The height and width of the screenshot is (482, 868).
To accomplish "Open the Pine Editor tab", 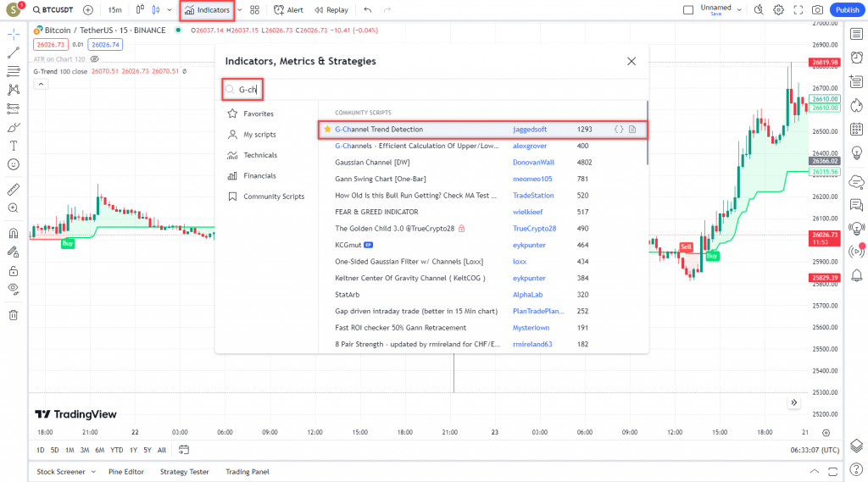I will (126, 472).
